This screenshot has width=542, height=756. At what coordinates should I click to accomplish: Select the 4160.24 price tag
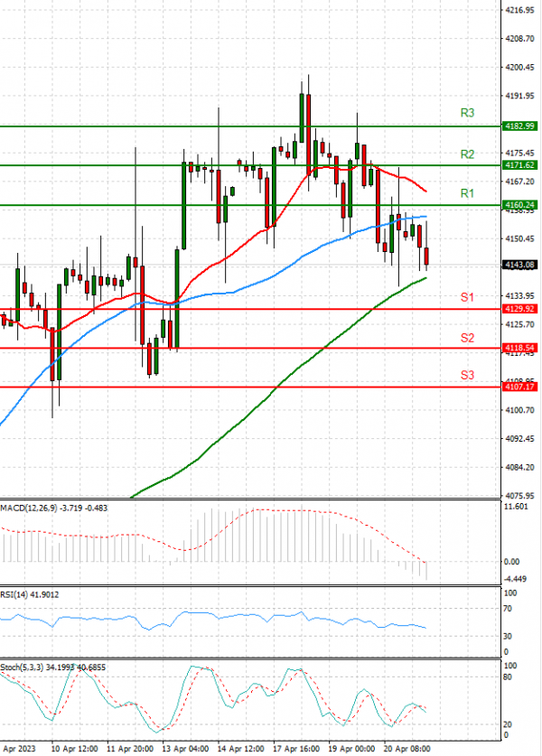pos(519,205)
